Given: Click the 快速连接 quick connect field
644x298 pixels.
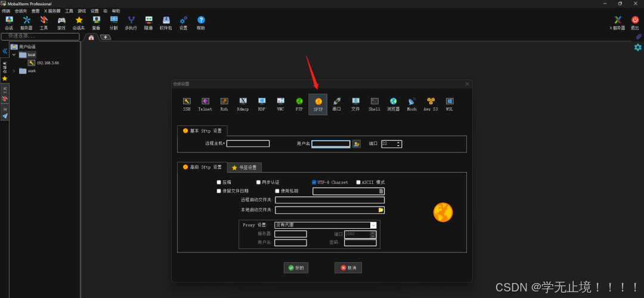Looking at the screenshot, I should point(41,36).
